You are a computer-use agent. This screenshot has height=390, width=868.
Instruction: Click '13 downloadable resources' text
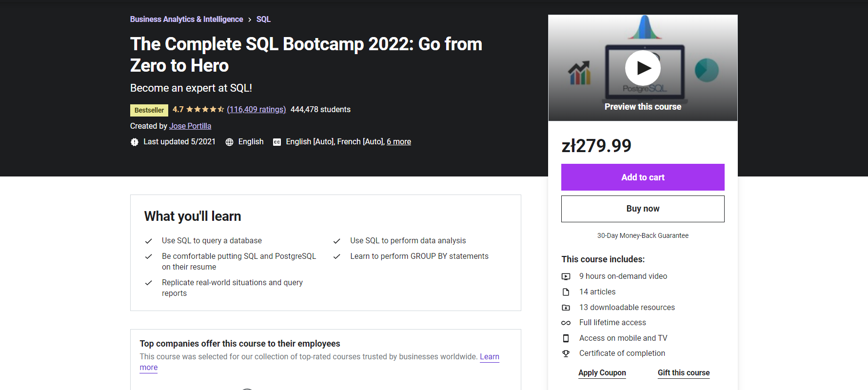tap(627, 307)
